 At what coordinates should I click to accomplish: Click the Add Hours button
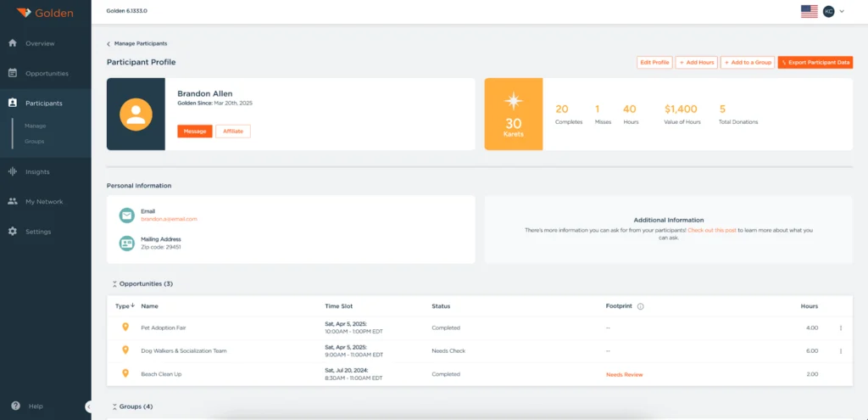pos(697,63)
